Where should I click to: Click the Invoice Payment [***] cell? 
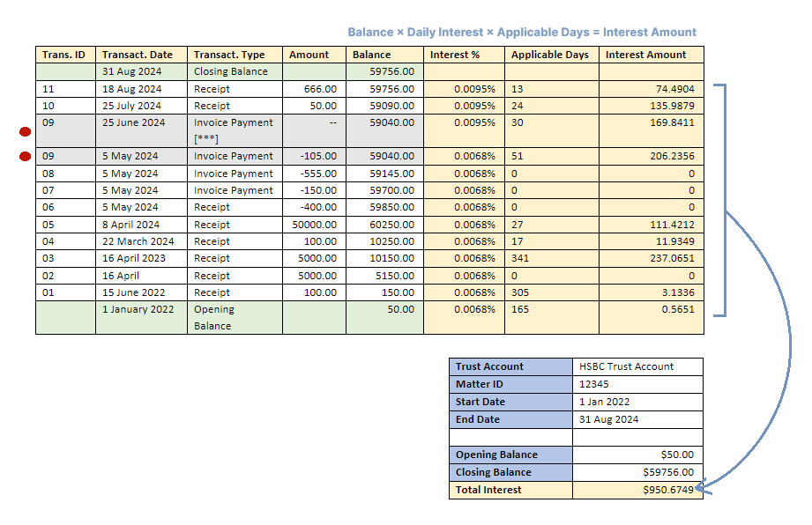[235, 131]
